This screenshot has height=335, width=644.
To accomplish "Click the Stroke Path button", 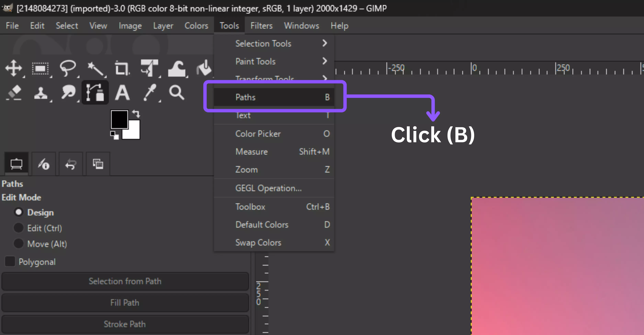I will [125, 324].
